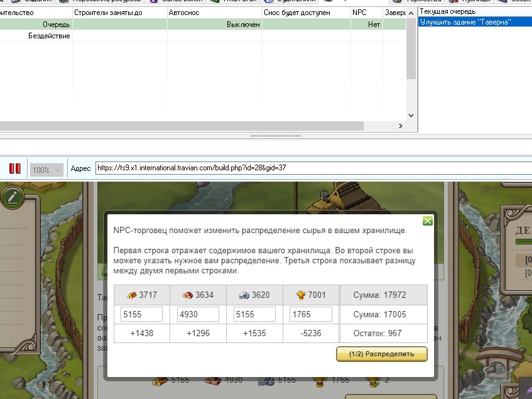The height and width of the screenshot is (399, 532).
Task: Click the +1438 wood difference value
Action: pyautogui.click(x=142, y=333)
